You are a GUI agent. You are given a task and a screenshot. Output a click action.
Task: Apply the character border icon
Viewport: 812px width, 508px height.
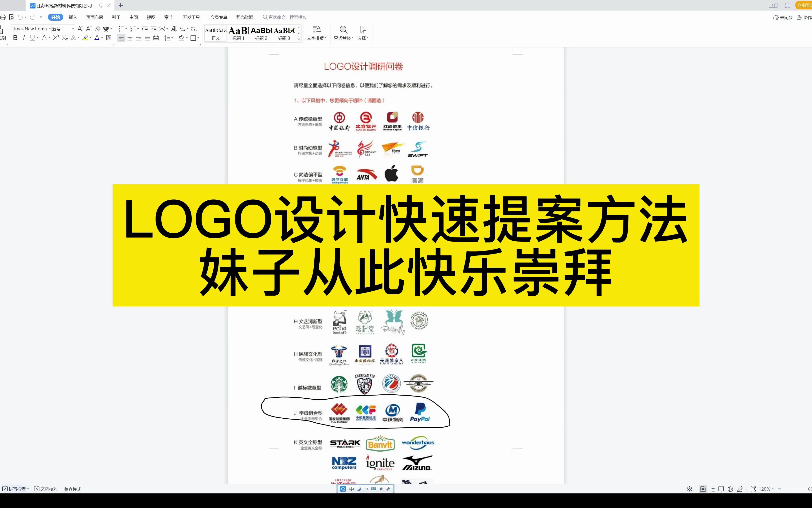(x=109, y=38)
